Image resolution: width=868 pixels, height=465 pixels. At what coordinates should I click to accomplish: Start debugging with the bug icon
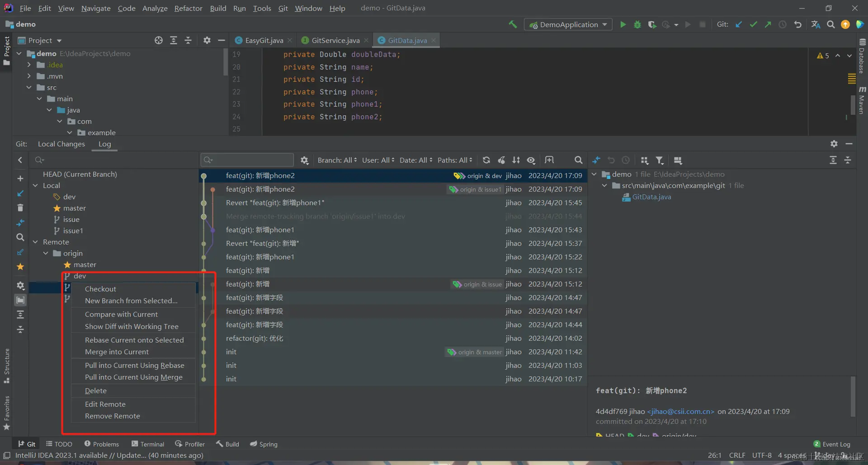coord(637,24)
